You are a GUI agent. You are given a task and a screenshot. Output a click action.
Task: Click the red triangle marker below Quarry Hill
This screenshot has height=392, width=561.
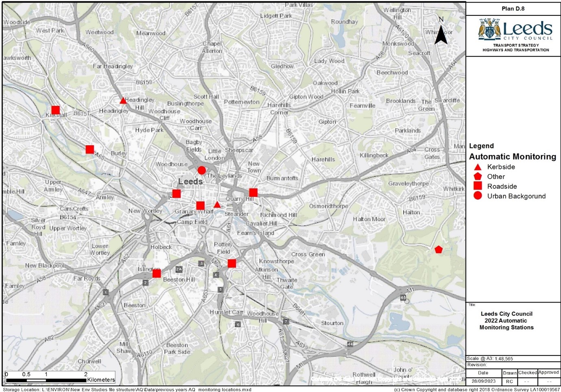[217, 205]
